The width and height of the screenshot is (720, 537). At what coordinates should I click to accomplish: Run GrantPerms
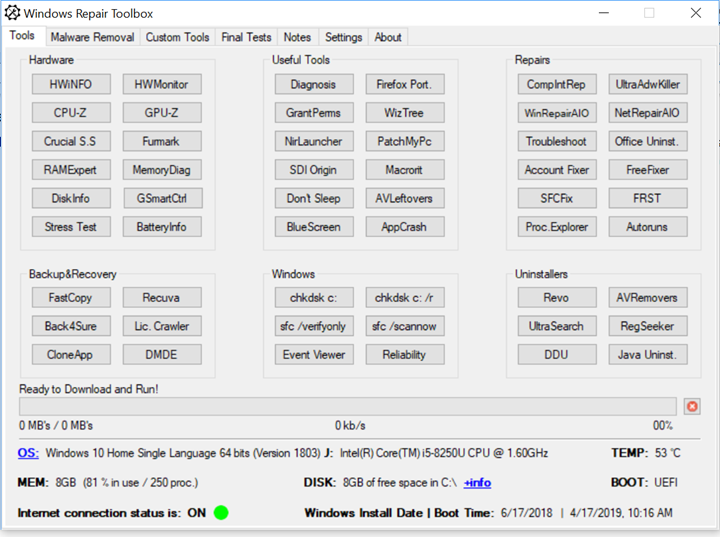point(314,113)
